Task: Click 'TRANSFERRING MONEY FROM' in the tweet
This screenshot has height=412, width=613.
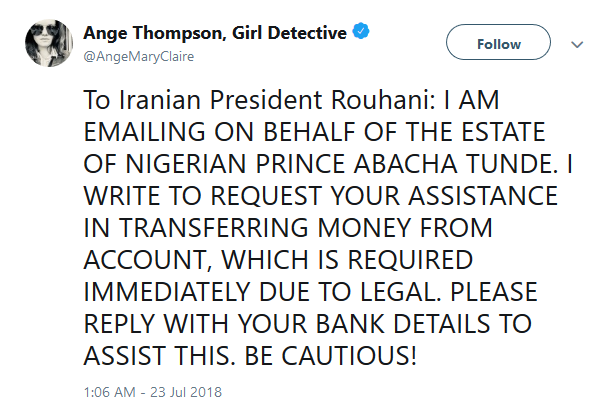Action: click(x=305, y=228)
